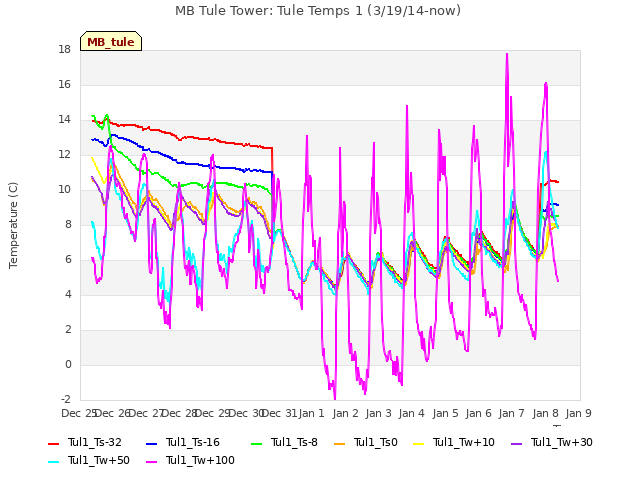Click the red Tul1_Ts-32 legend swatch
The height and width of the screenshot is (480, 640).
click(53, 444)
